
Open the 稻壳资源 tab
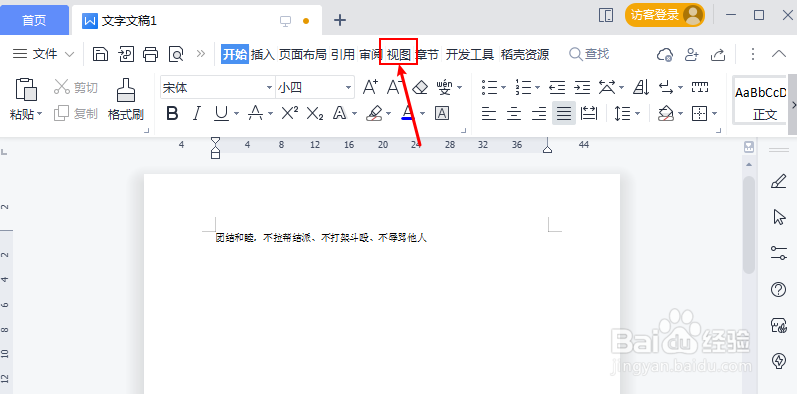pyautogui.click(x=525, y=54)
